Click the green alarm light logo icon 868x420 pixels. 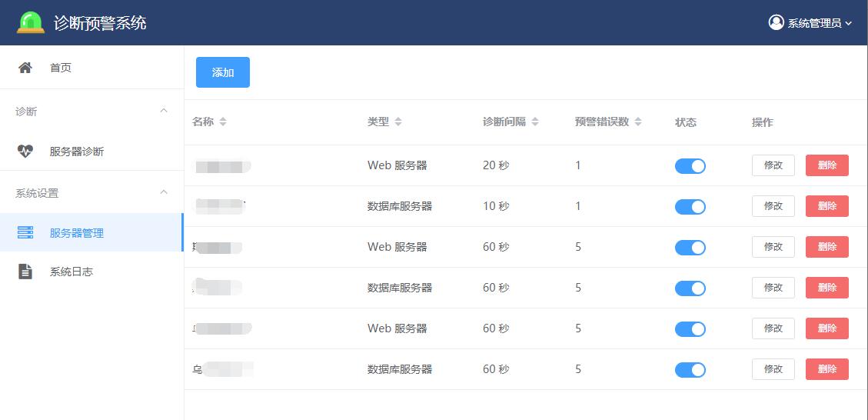point(31,22)
